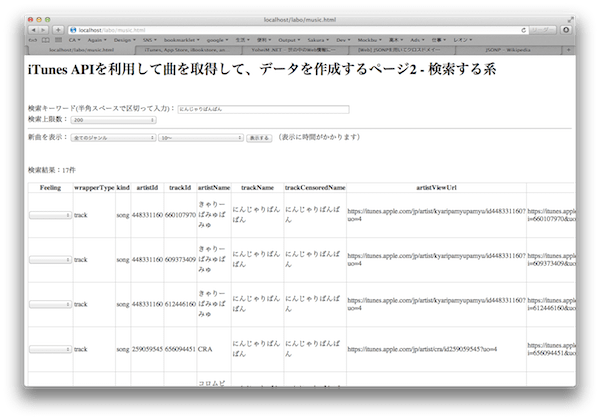Switch to the iTunes, App Store, iBookstore tab
The height and width of the screenshot is (420, 600).
pos(188,50)
